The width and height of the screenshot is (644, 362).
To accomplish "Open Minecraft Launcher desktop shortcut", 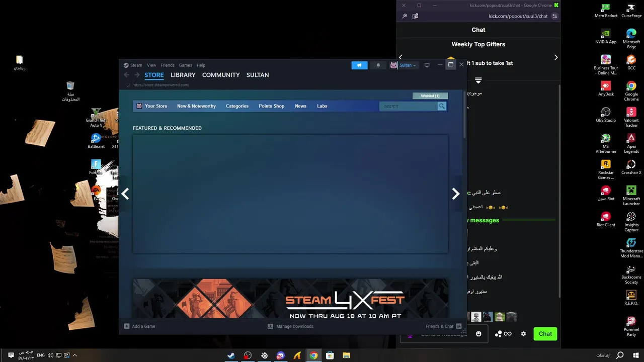I will (631, 196).
